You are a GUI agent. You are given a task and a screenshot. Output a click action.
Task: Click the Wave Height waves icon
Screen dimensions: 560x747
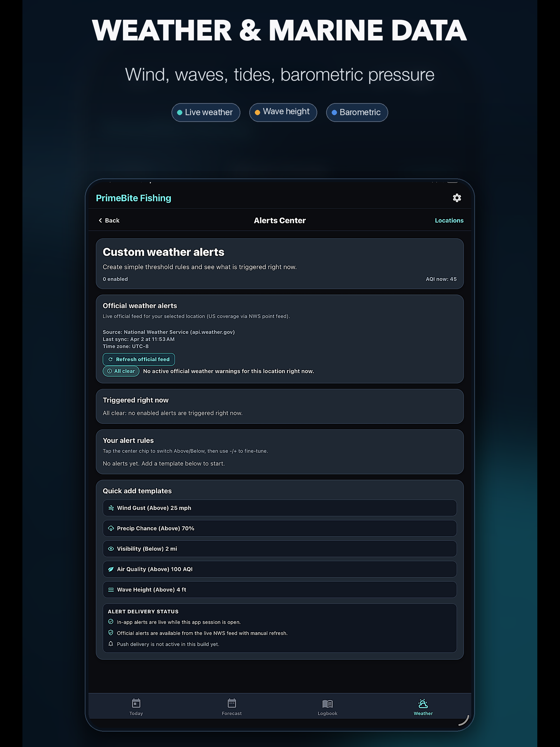pos(111,590)
